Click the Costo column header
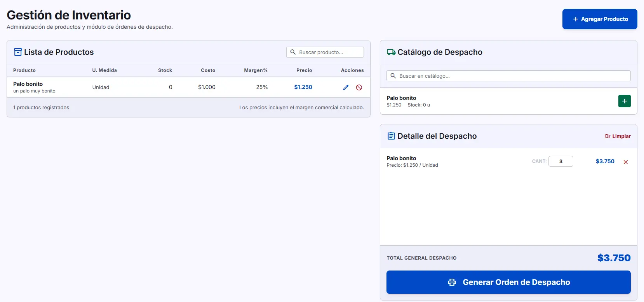 pyautogui.click(x=208, y=70)
